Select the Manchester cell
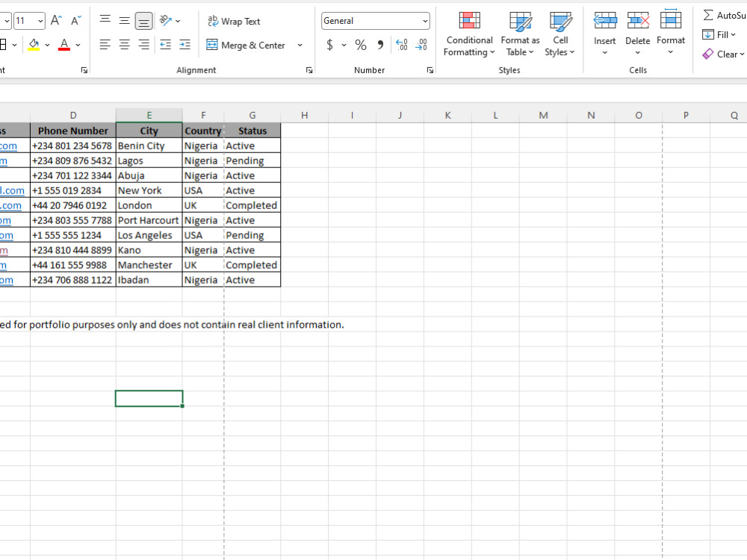The image size is (747, 560). (149, 265)
